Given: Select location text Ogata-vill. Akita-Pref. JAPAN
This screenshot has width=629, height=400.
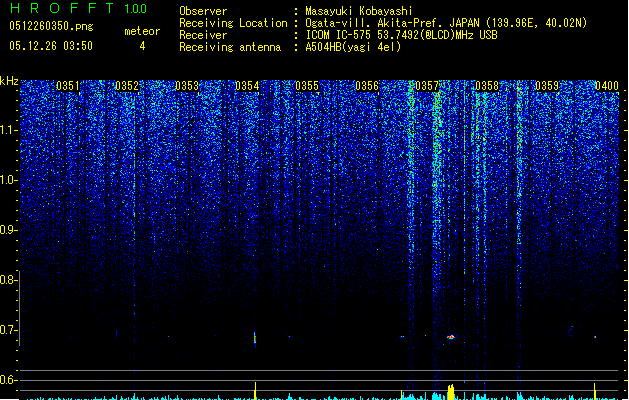Looking at the screenshot, I should coord(392,23).
